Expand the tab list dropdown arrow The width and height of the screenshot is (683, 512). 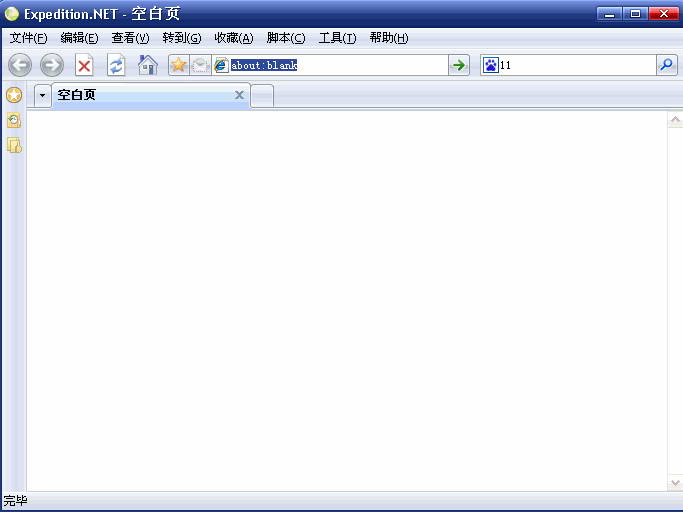(x=43, y=96)
